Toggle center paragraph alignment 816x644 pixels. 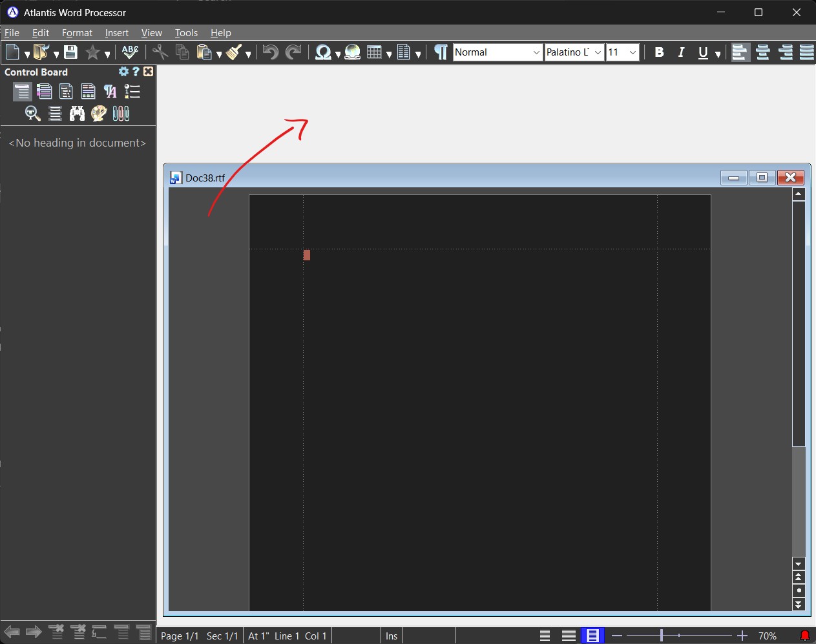pyautogui.click(x=763, y=53)
